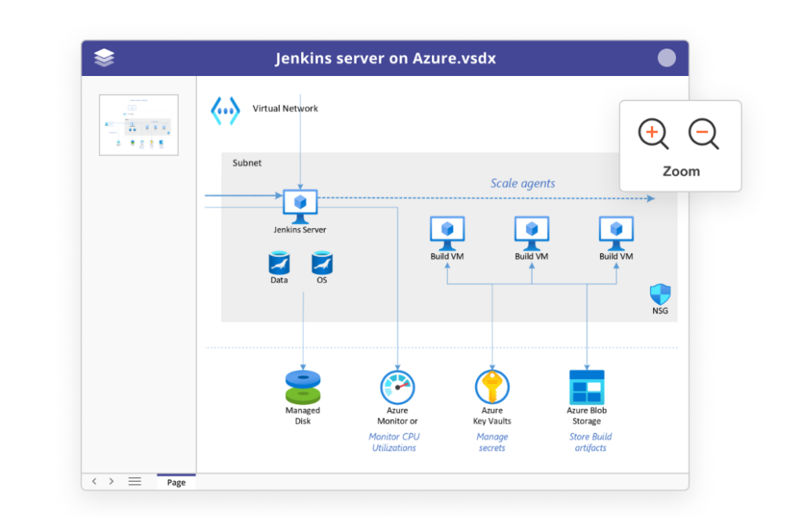Zoom out using the minus magnifier
The width and height of the screenshot is (803, 532).
[703, 133]
